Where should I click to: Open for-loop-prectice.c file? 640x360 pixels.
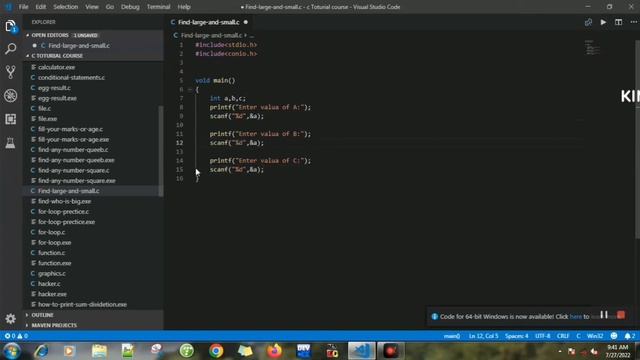pyautogui.click(x=63, y=211)
